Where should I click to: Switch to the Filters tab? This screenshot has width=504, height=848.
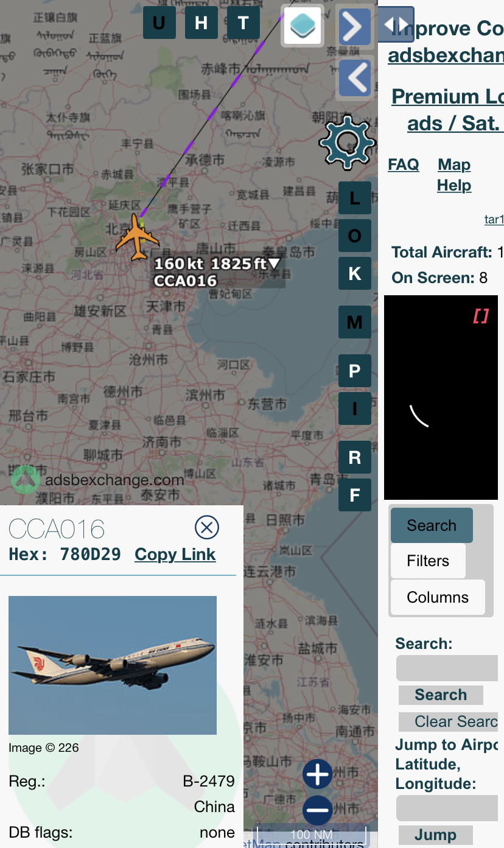point(428,561)
